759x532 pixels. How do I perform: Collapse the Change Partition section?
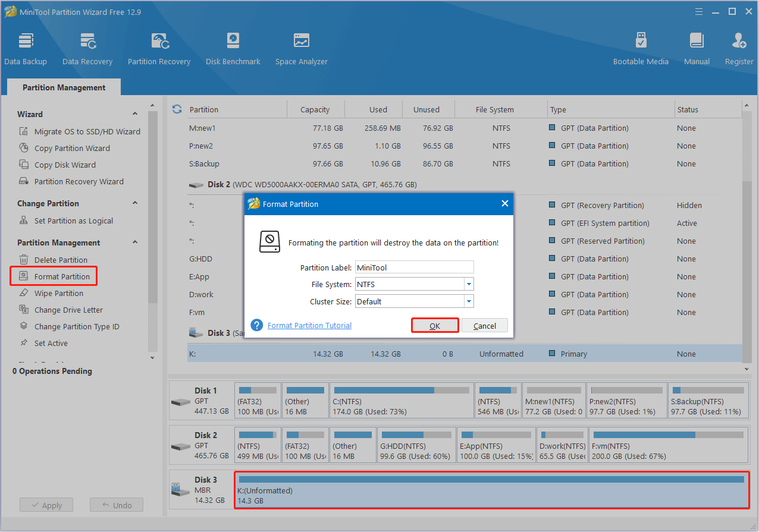point(135,203)
